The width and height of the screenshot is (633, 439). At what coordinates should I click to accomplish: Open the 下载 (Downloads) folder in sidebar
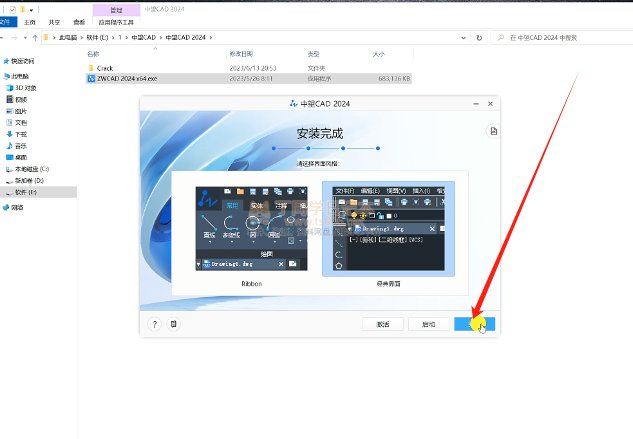[21, 133]
